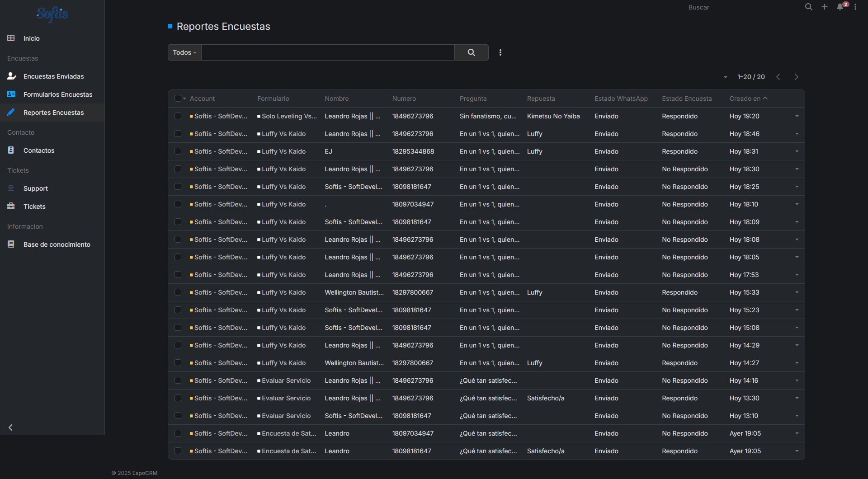Open Inicio in the sidebar
The height and width of the screenshot is (479, 868).
click(x=52, y=38)
